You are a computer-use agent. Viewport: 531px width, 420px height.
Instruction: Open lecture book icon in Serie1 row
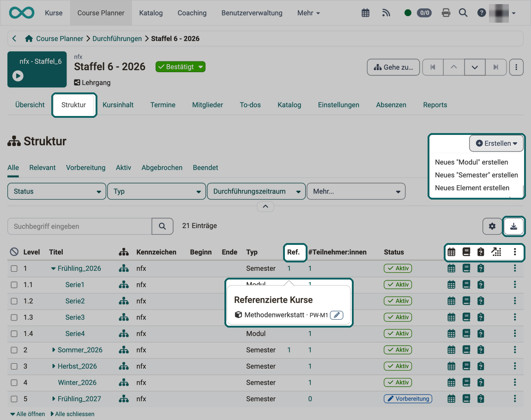point(466,285)
